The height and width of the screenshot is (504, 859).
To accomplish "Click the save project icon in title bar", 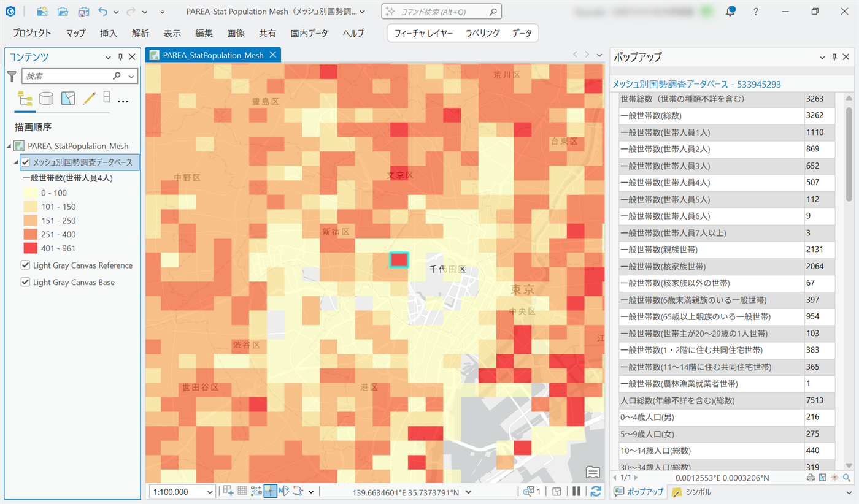I will [x=83, y=12].
